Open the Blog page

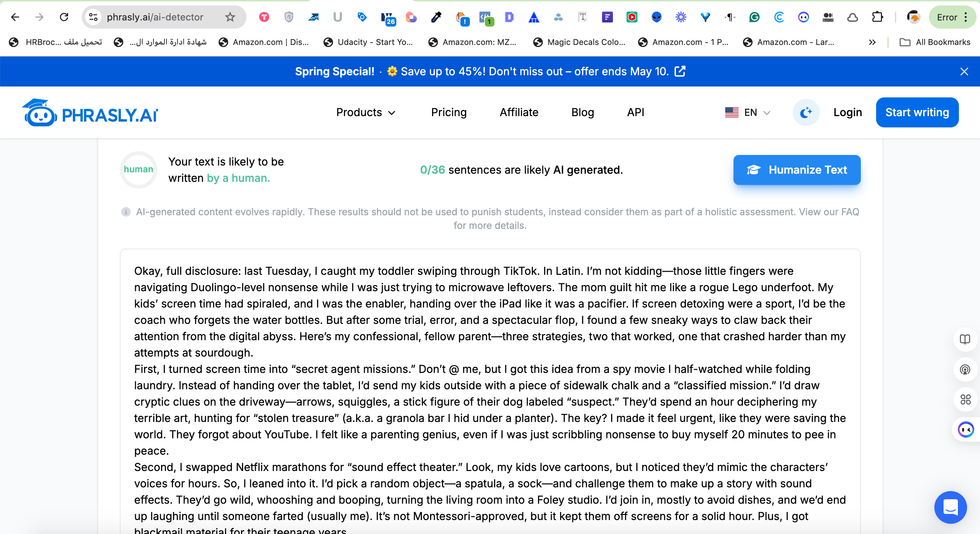(582, 113)
